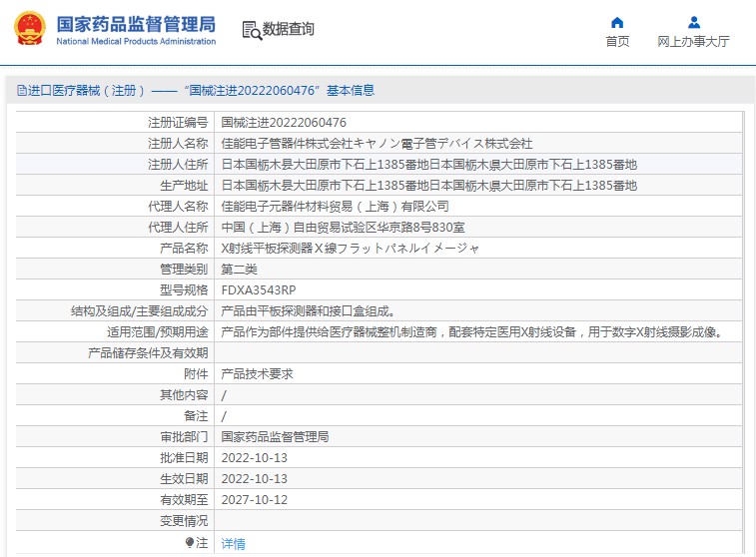Click the document icon before 进口医疗器械
The width and height of the screenshot is (756, 557).
click(x=22, y=90)
